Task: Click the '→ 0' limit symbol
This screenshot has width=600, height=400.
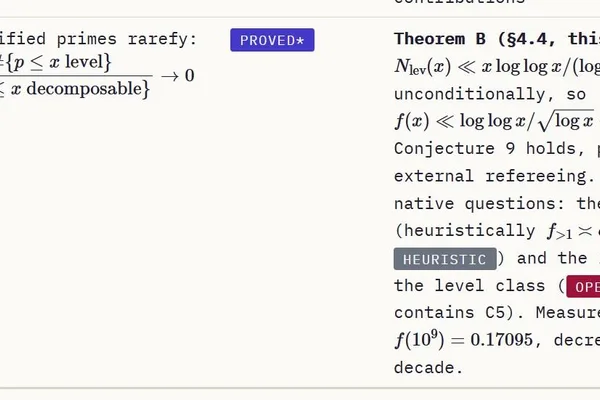Action: pos(178,75)
